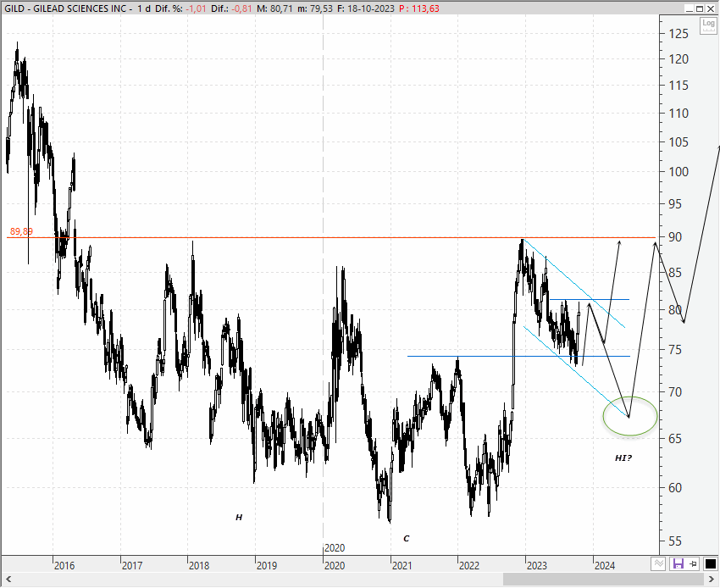Viewport: 720px width, 588px height.
Task: Click the 85 price axis label
Action: coord(675,273)
